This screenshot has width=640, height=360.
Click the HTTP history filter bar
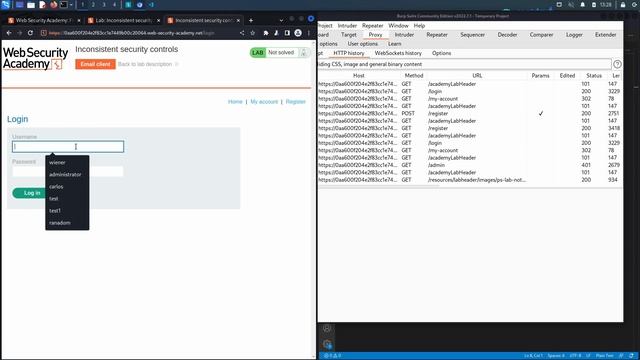464,64
